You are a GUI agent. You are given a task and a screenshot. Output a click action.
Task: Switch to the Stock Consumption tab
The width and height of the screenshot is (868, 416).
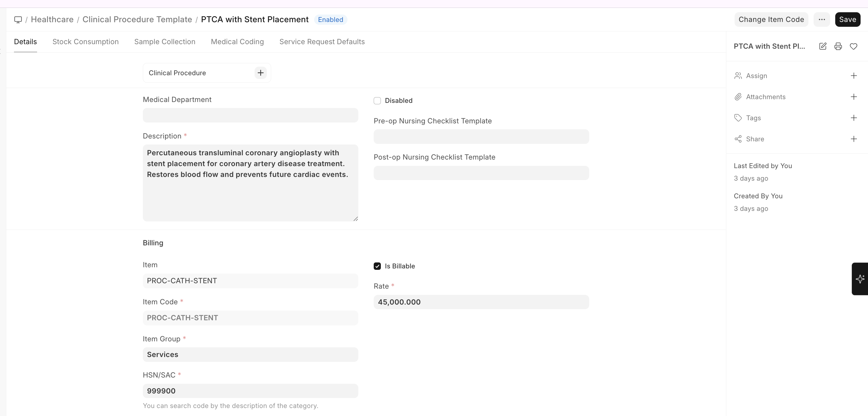(86, 42)
